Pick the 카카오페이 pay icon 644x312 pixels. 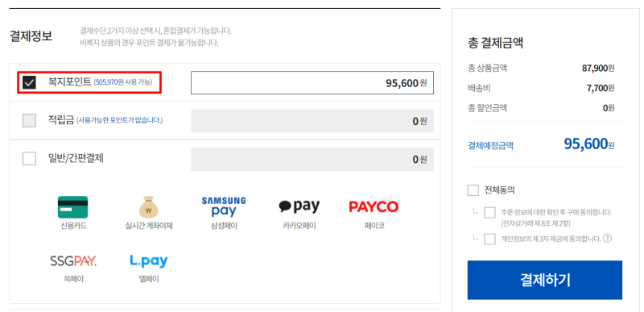coord(299,206)
